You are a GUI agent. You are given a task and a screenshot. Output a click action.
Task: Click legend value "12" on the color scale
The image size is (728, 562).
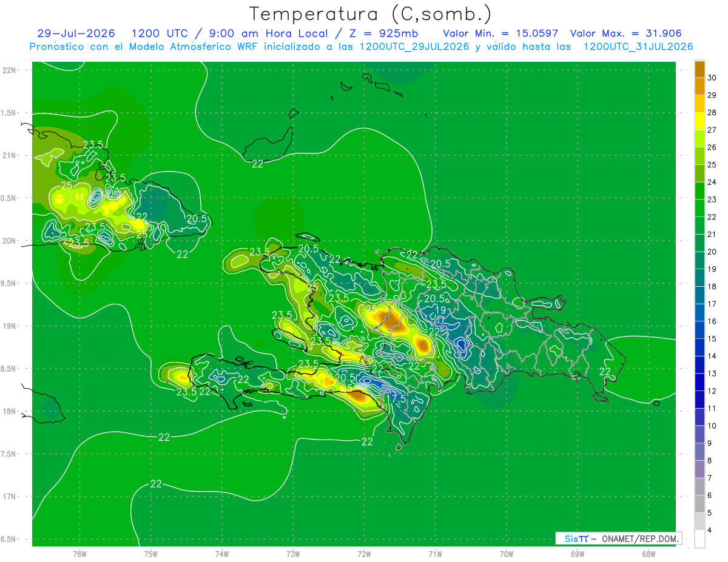point(712,391)
